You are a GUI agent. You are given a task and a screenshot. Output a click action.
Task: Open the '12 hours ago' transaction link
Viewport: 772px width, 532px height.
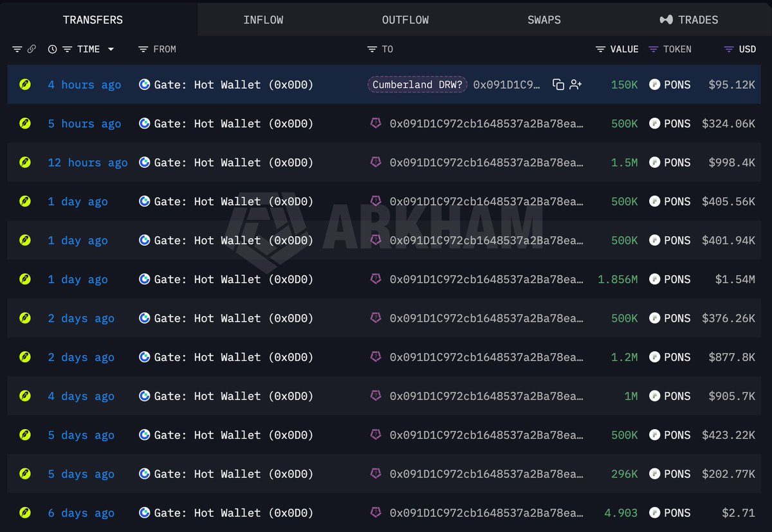[x=87, y=163]
